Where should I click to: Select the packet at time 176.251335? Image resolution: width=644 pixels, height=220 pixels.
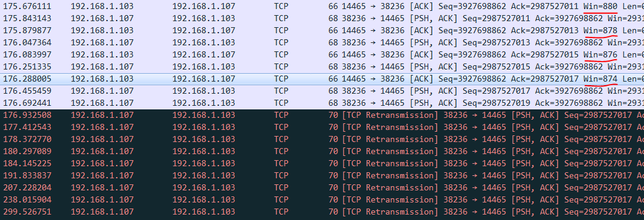(322, 66)
